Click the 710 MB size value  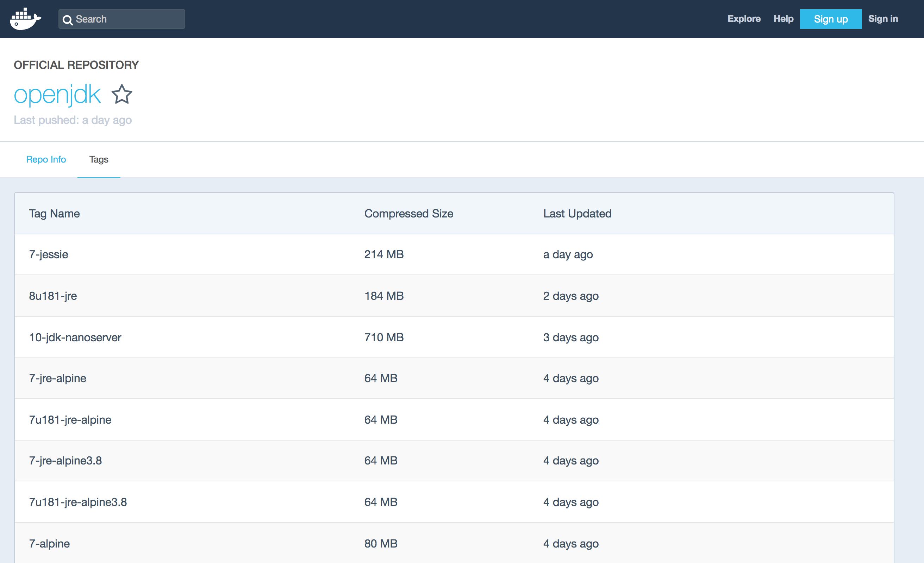click(384, 337)
